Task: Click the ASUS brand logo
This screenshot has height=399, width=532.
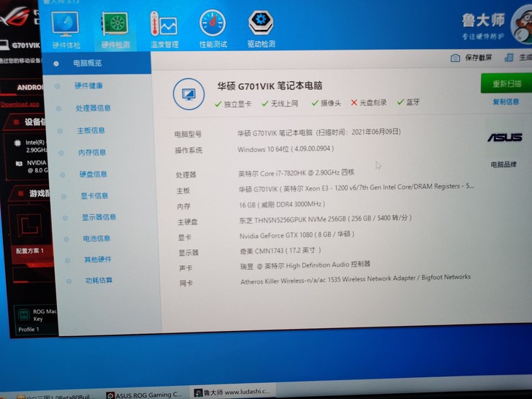Action: tap(504, 137)
